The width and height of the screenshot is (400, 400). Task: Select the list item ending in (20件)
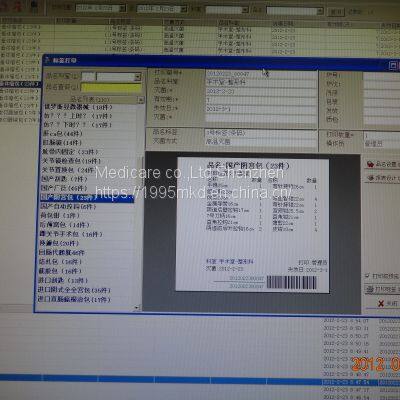click(x=59, y=243)
